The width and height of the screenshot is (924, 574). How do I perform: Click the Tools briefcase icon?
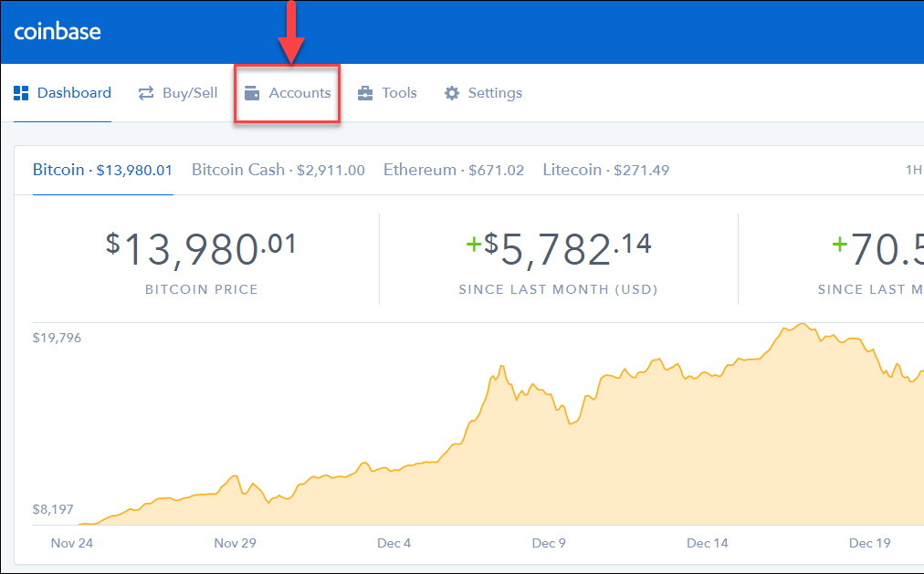[365, 93]
